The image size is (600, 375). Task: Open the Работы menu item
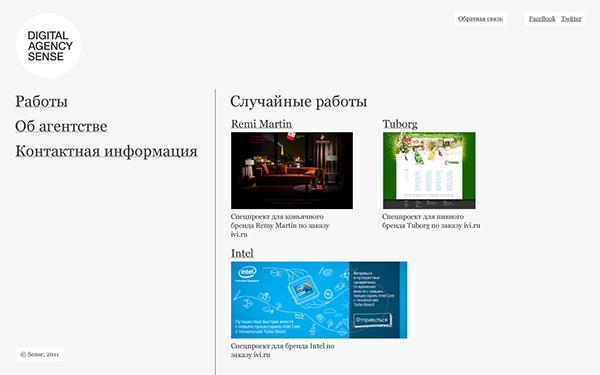41,102
